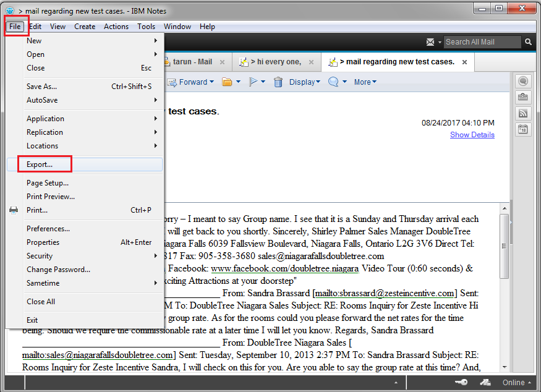
Task: Open the folder dropdown arrow
Action: [x=238, y=82]
